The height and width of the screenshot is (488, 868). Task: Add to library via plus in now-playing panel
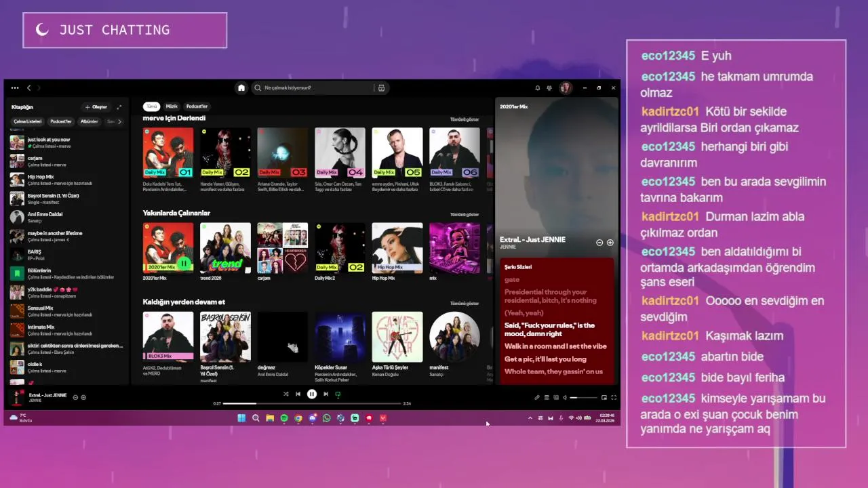610,243
